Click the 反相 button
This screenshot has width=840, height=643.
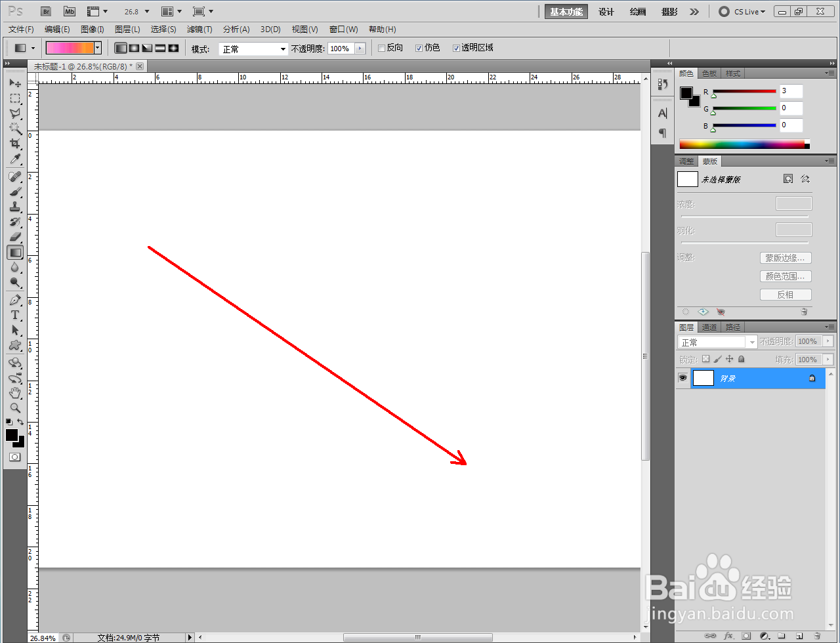click(786, 295)
